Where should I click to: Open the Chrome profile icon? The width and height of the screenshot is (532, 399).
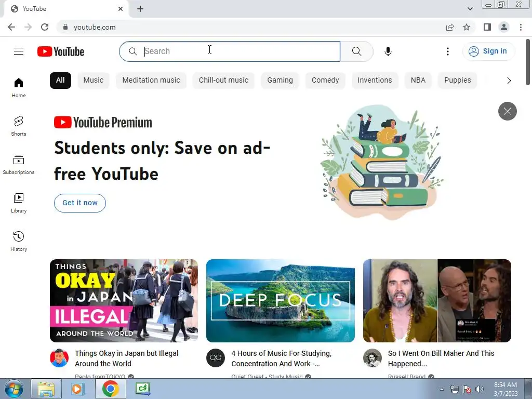[504, 27]
